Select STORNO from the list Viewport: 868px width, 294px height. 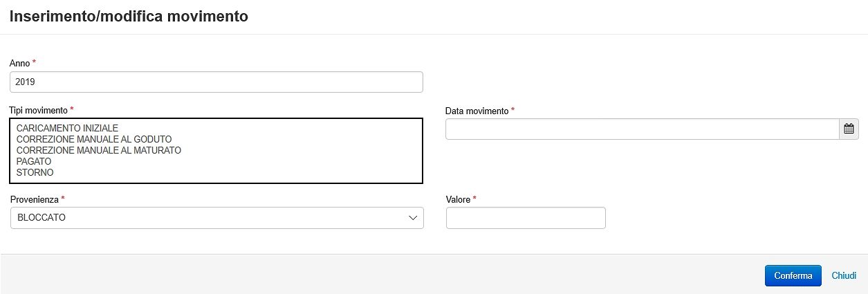click(x=35, y=172)
